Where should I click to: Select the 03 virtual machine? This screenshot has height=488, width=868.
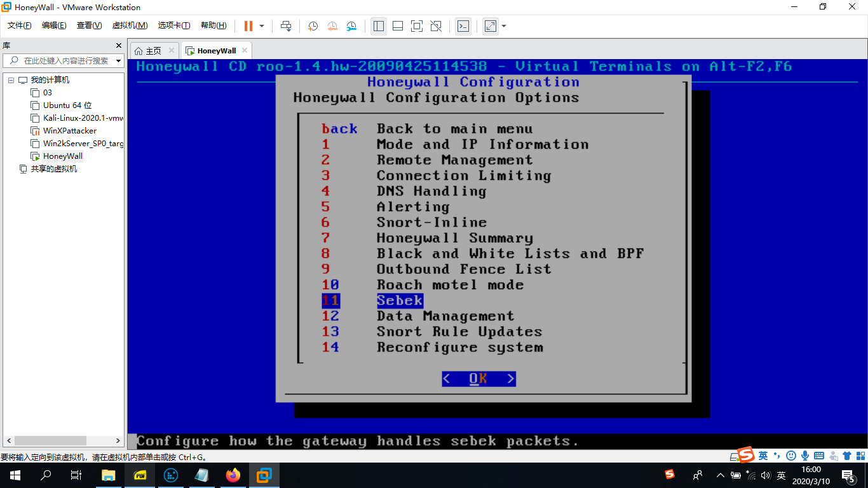48,93
